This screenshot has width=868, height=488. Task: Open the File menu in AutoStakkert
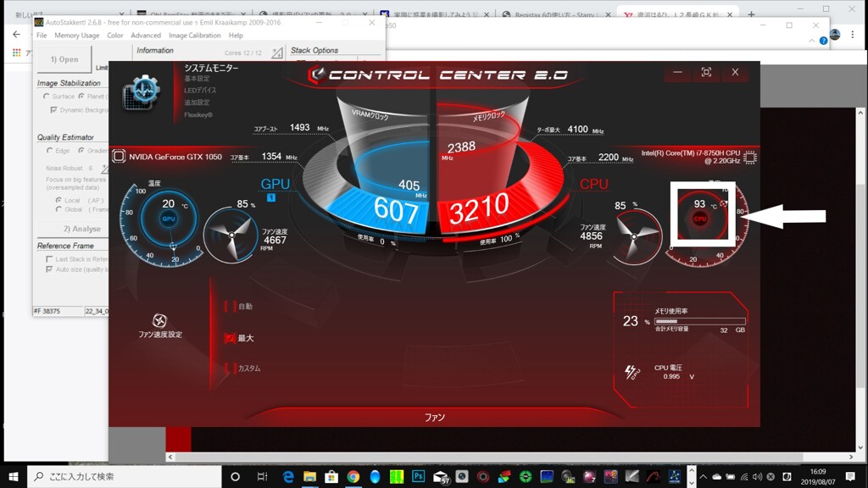pos(42,36)
